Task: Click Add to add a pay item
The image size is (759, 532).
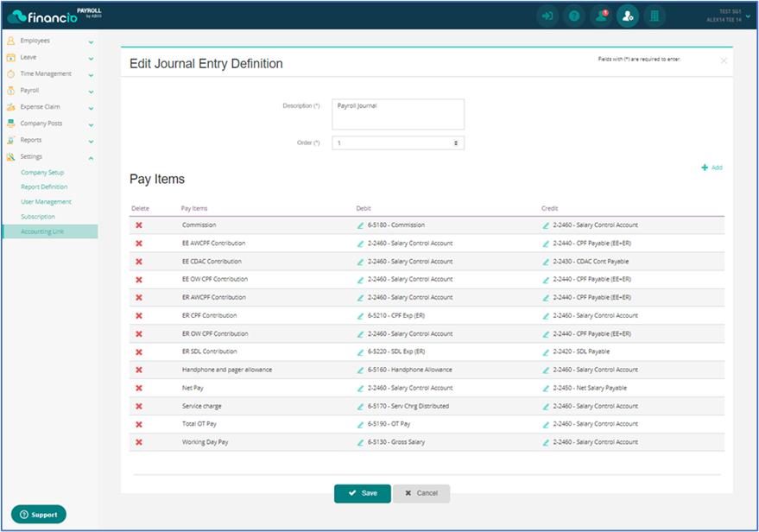Action: click(x=712, y=168)
